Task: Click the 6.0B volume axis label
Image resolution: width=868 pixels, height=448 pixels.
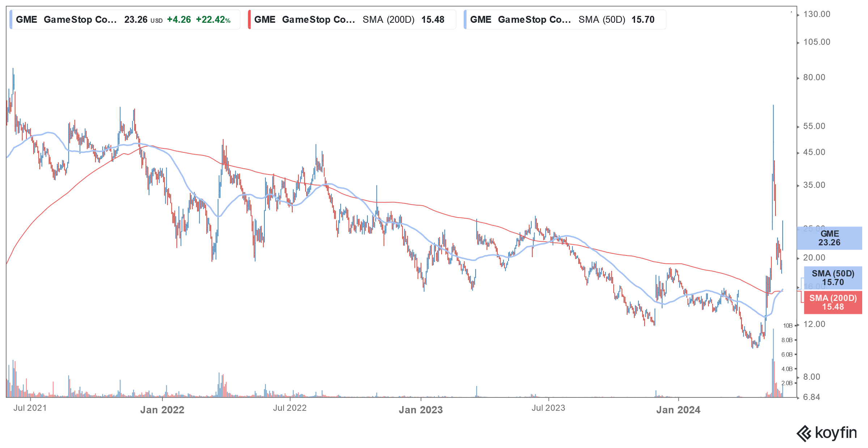Action: [787, 354]
